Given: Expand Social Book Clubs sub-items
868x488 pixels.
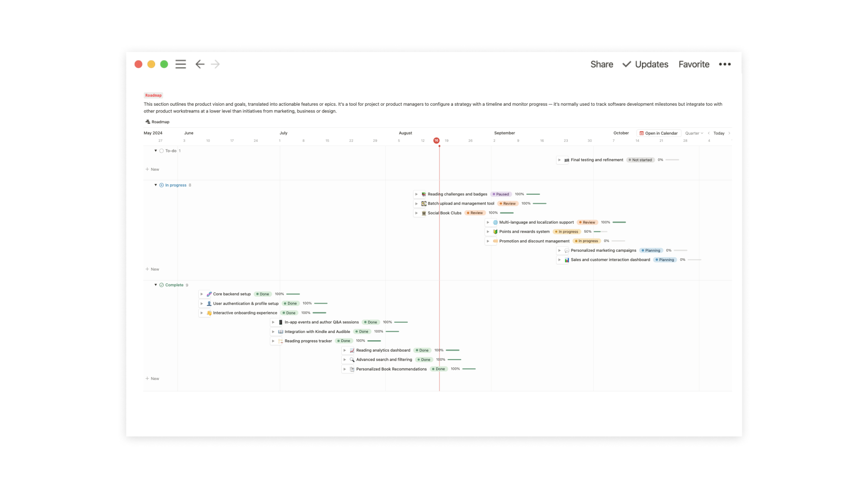Looking at the screenshot, I should point(416,213).
